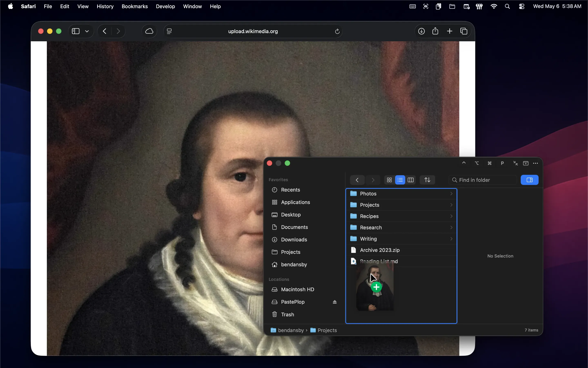Open the reader/page menu icon in address bar

169,31
